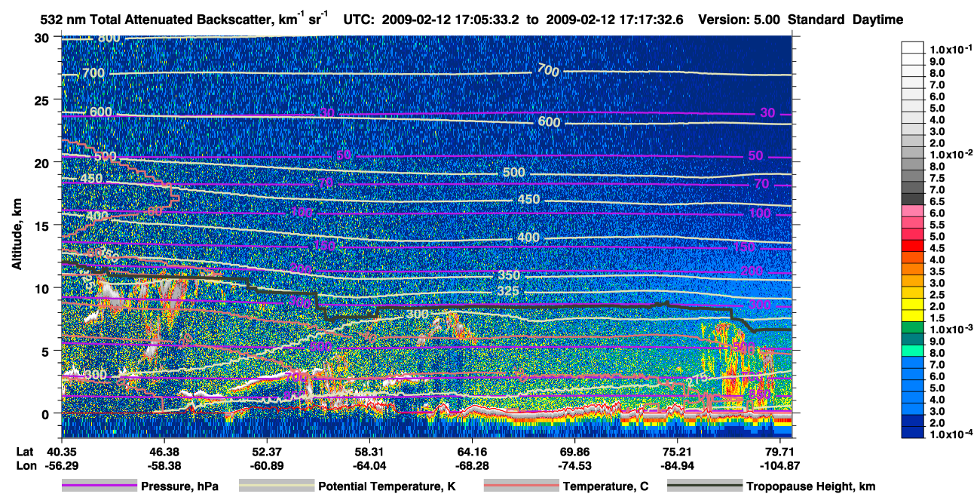The height and width of the screenshot is (503, 980).
Task: Select the 'Pressure, hPa' legend label
Action: pos(179,486)
